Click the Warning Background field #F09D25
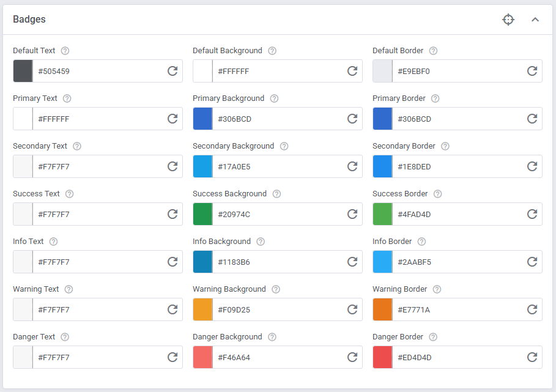Viewport: 556px width, 392px height. 278,309
